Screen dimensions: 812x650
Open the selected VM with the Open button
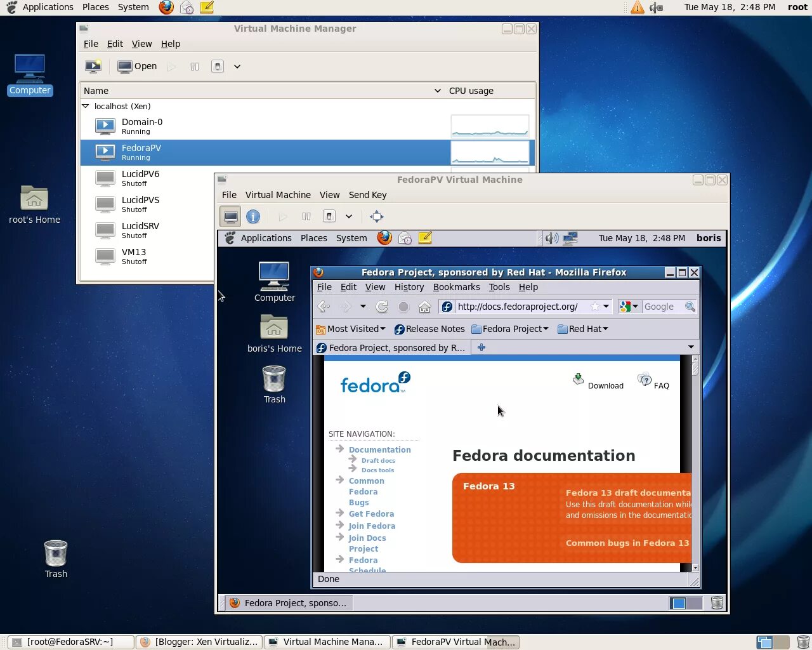click(x=137, y=66)
